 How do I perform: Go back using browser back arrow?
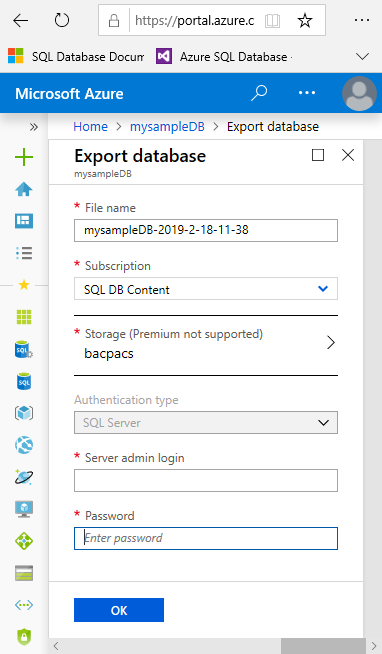click(20, 20)
